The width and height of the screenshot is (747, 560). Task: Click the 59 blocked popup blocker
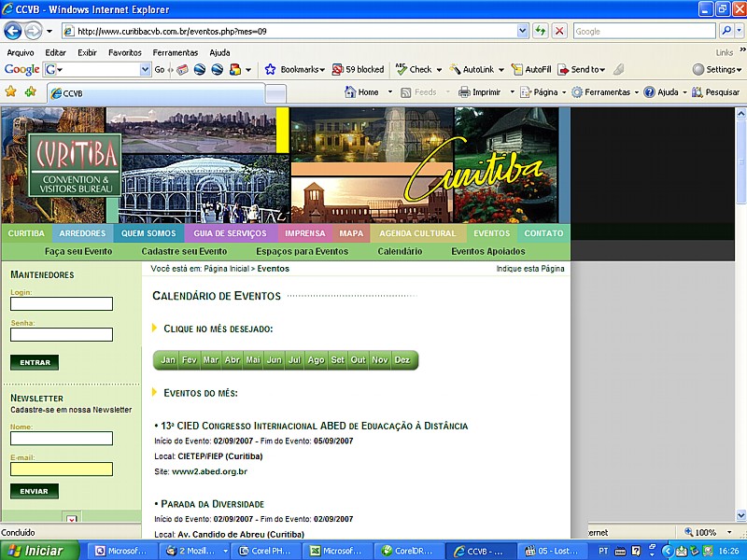(x=359, y=69)
